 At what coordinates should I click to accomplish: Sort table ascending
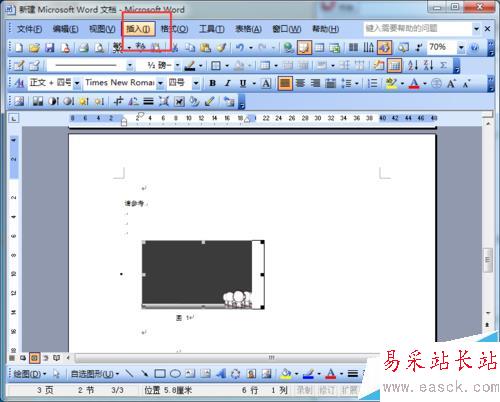pos(413,65)
